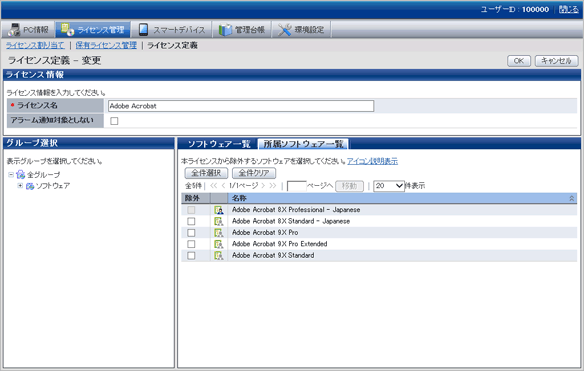The image size is (584, 371).
Task: Collapse the 全グループ tree node
Action: [11, 174]
